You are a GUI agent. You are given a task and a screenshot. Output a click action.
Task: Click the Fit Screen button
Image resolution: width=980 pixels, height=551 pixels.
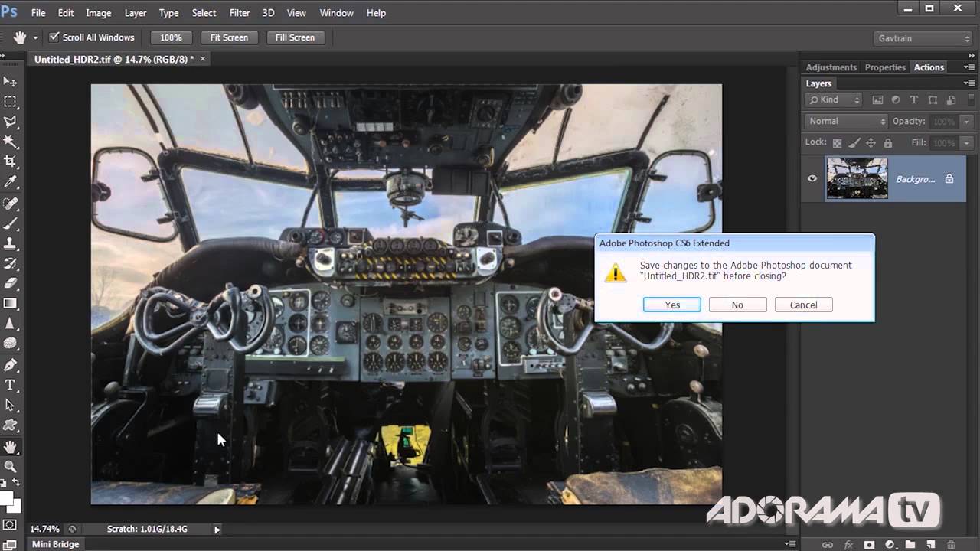pyautogui.click(x=229, y=37)
